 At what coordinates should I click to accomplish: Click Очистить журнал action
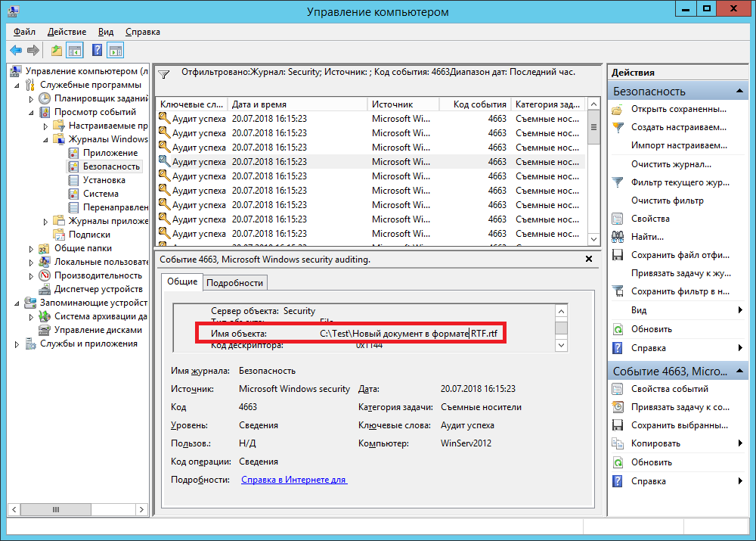tap(671, 164)
